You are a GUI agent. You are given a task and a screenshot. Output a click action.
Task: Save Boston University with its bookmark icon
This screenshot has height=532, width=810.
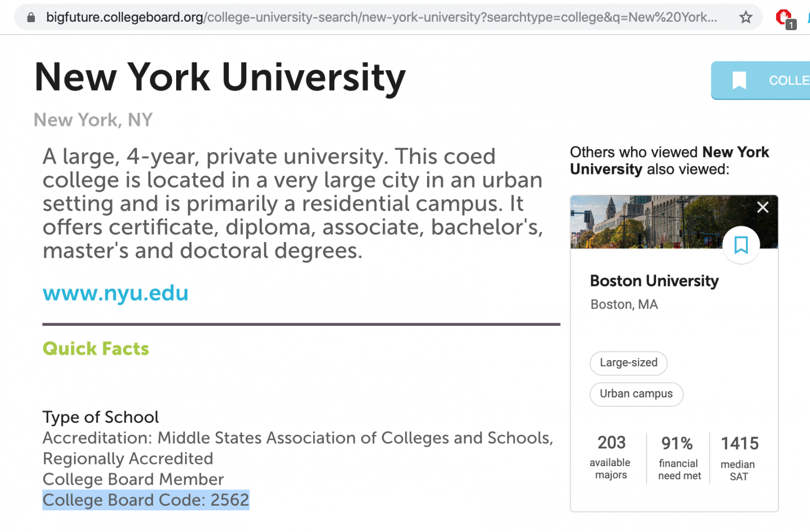(x=741, y=245)
